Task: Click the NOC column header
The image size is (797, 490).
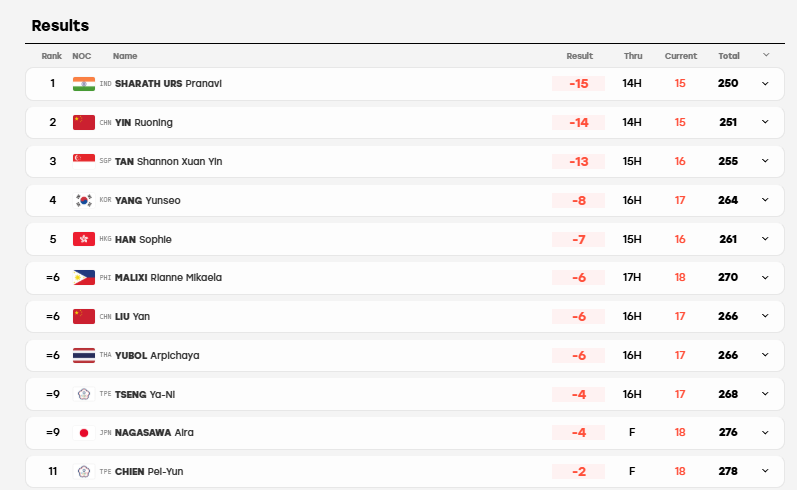Action: pos(81,56)
